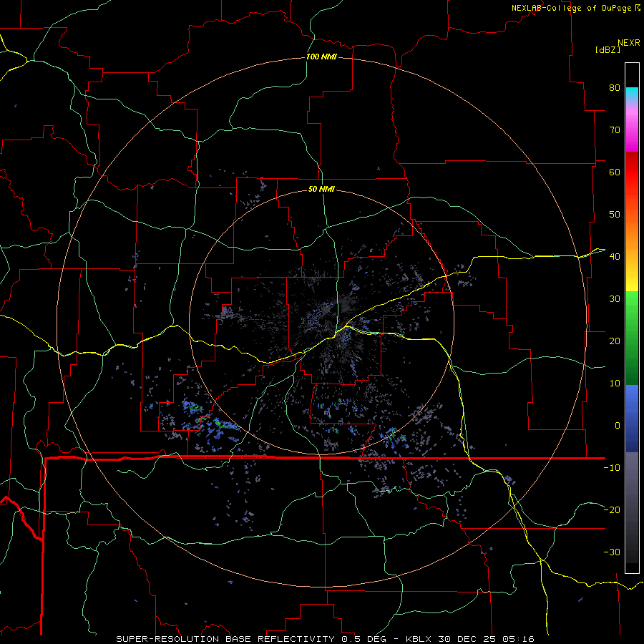This screenshot has height=644, width=644.
Task: Click the 80 value on the dBZ scale
Action: coord(615,88)
